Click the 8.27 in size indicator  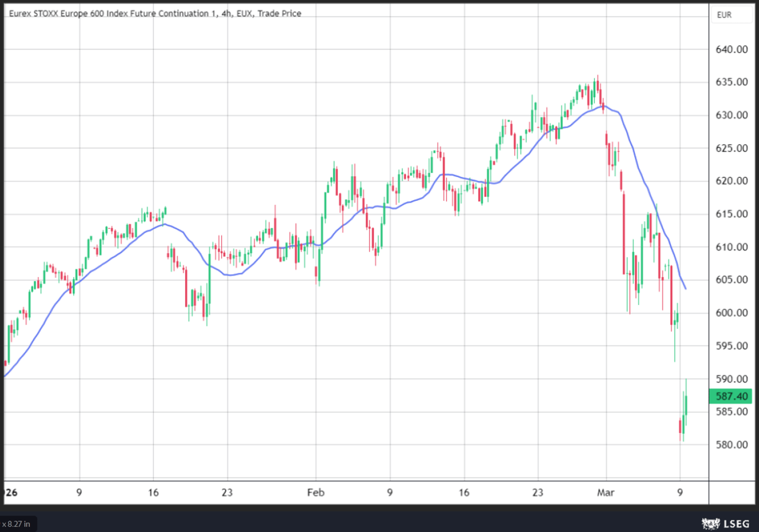click(16, 524)
